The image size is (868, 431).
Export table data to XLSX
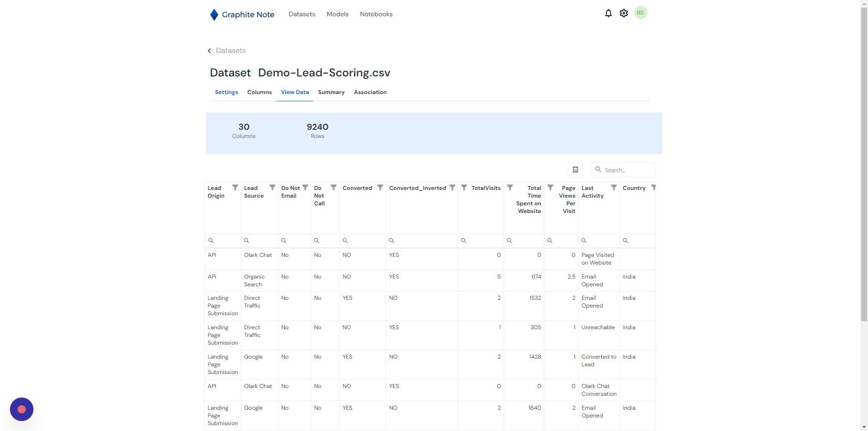coord(575,170)
